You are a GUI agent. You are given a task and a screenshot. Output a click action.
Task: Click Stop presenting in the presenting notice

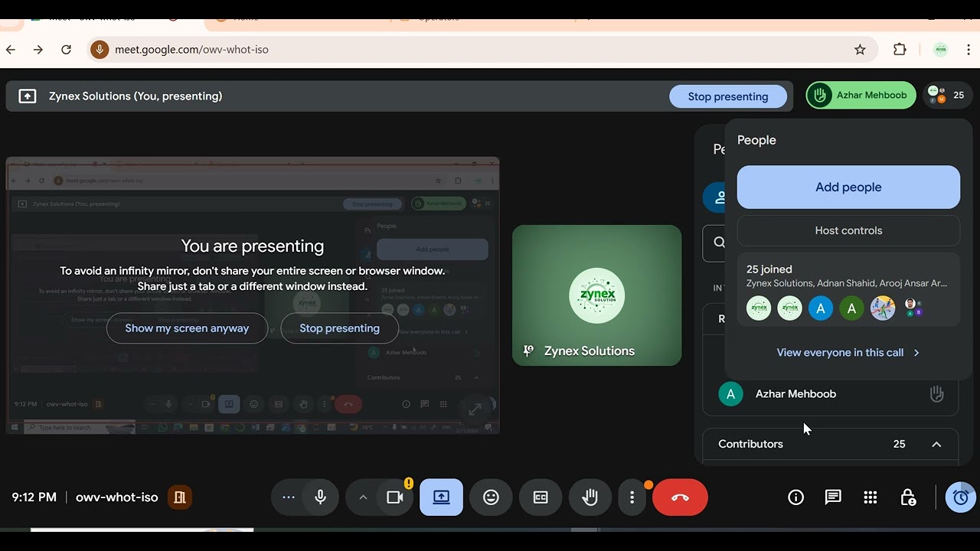(339, 328)
